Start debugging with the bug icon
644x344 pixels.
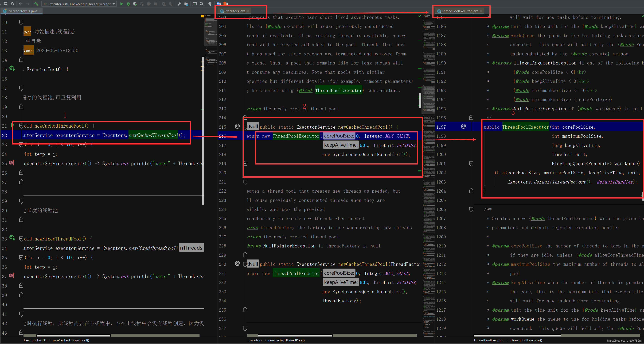tap(128, 4)
